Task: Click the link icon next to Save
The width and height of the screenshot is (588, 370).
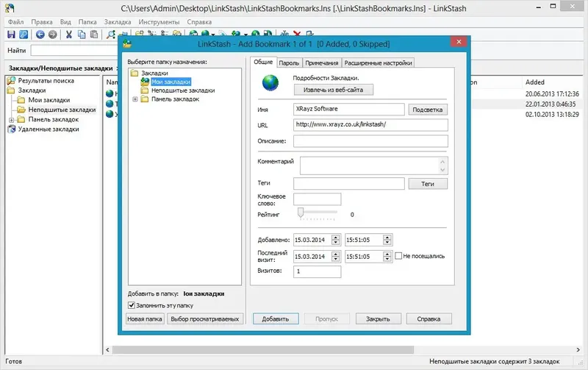Action: pyautogui.click(x=24, y=35)
